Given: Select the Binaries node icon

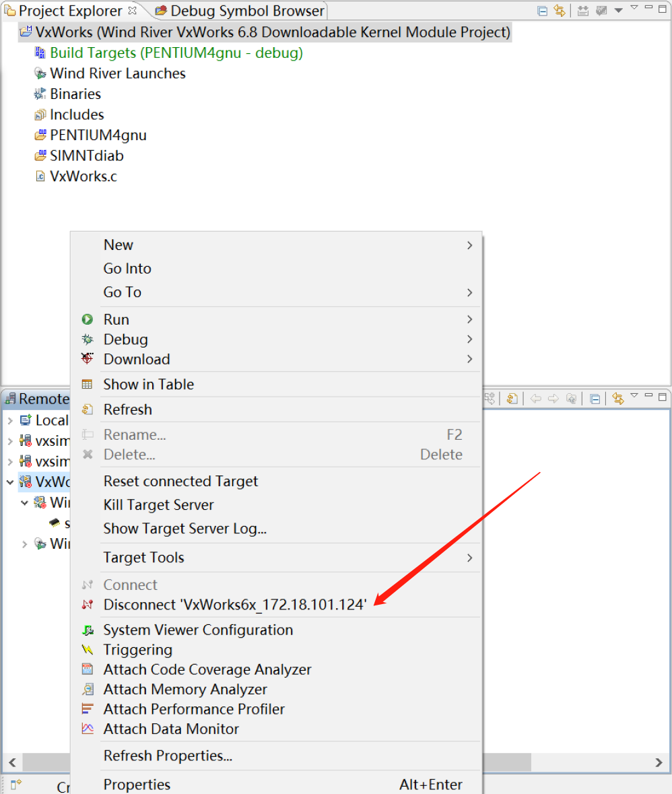Looking at the screenshot, I should 40,94.
